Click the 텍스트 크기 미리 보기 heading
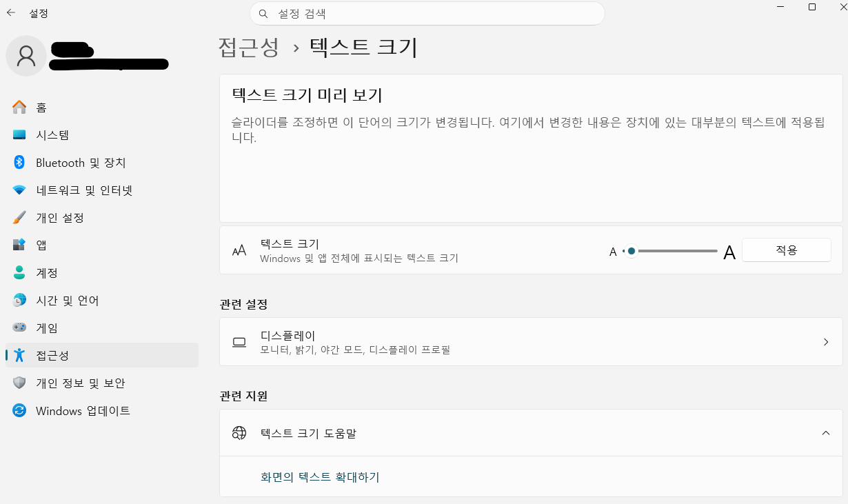 (x=307, y=95)
